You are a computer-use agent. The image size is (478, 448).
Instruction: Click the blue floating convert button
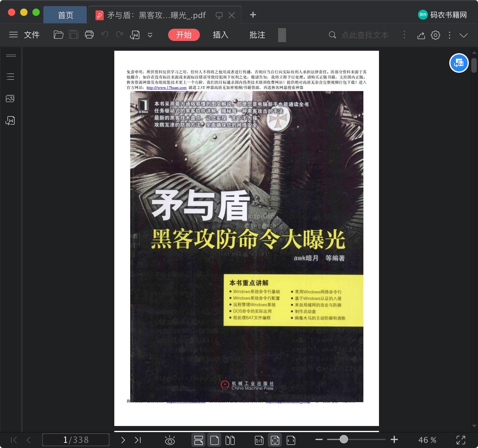459,63
